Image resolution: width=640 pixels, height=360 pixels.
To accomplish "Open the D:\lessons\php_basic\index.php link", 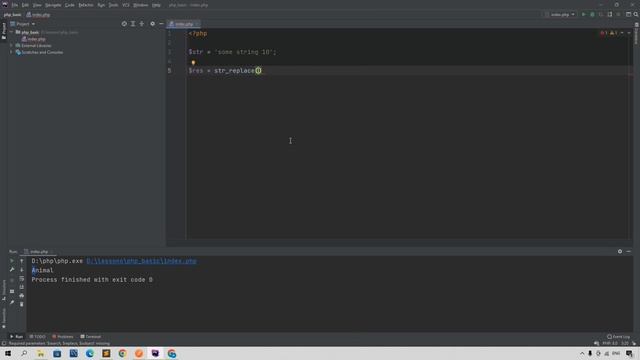I will click(141, 261).
